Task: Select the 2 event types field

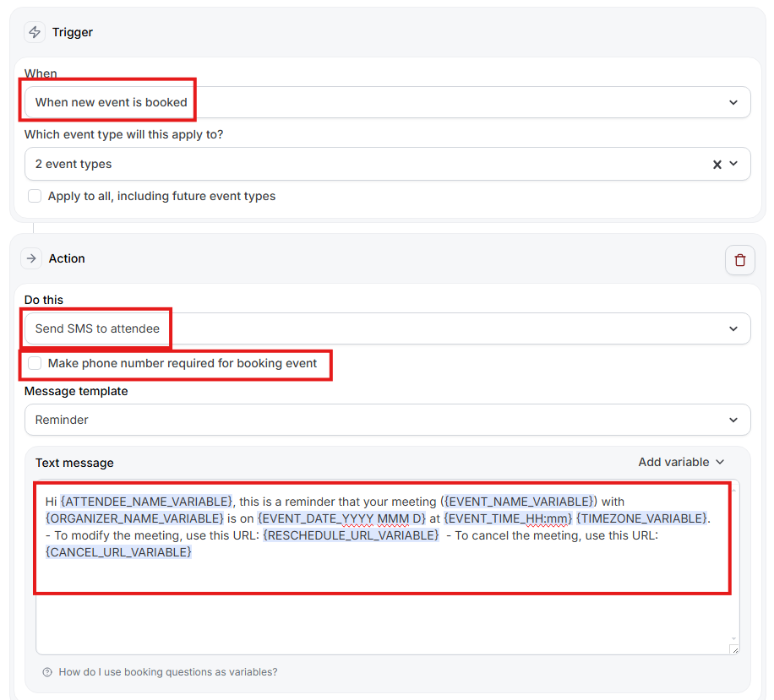Action: tap(363, 164)
